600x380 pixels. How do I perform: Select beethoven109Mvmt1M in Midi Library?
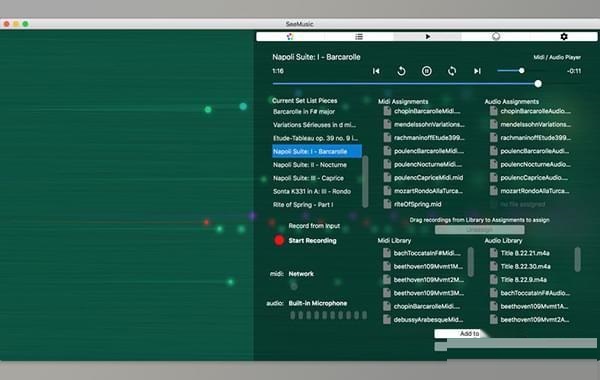coord(423,267)
